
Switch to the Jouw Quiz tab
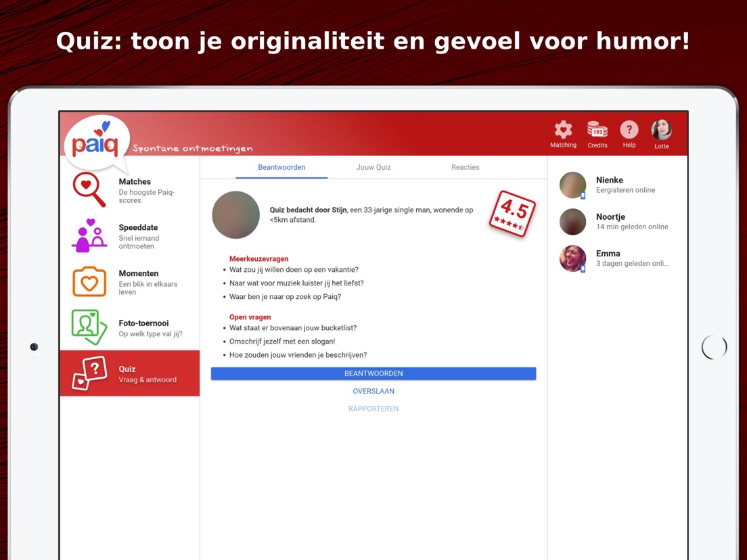373,168
